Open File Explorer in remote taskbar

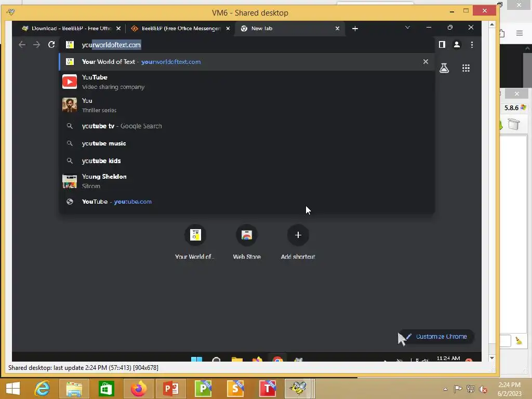237,359
